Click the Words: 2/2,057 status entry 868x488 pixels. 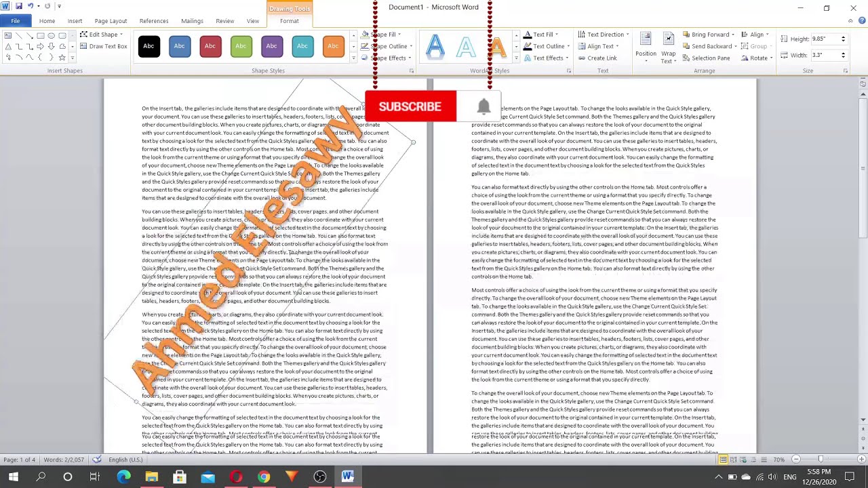(x=64, y=460)
